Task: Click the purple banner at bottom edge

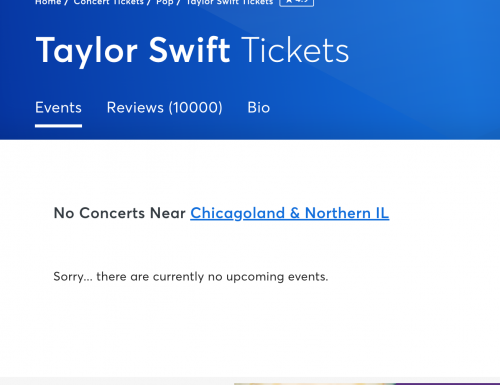Action: pyautogui.click(x=448, y=384)
